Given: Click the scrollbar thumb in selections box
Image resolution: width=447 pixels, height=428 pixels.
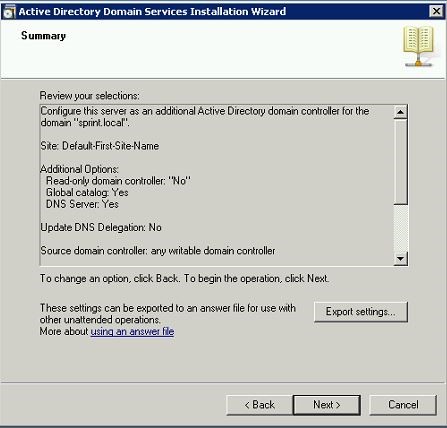Looking at the screenshot, I should point(400,161).
